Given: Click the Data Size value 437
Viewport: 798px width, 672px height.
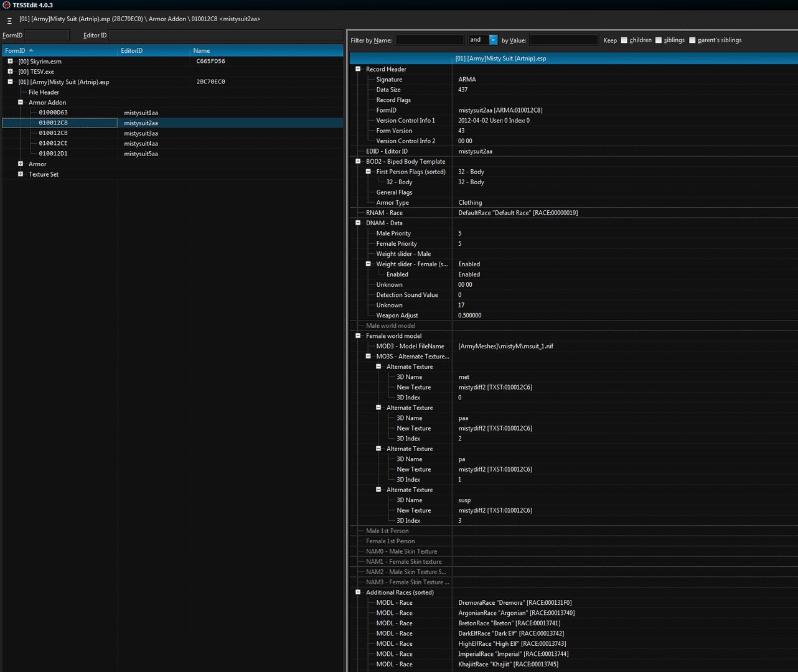Looking at the screenshot, I should point(463,90).
